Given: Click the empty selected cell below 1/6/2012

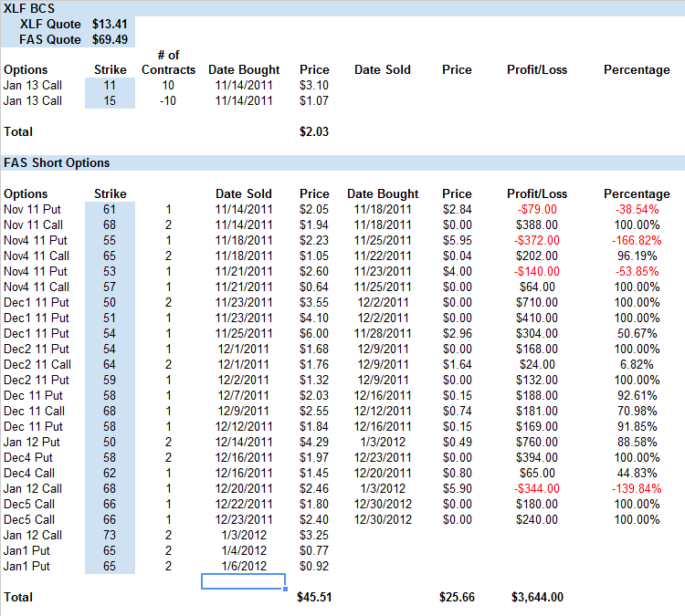Looking at the screenshot, I should [243, 581].
